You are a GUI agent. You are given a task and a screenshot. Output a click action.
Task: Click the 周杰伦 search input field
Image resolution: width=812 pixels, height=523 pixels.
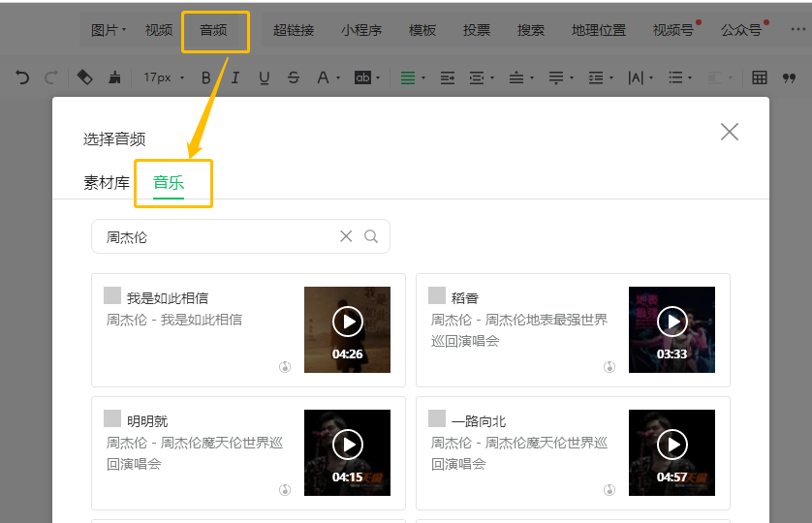(240, 236)
